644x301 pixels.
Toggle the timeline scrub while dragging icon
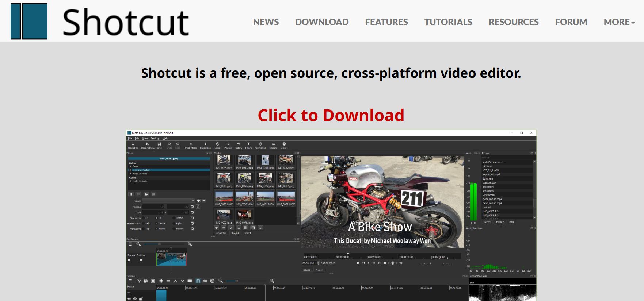(205, 281)
